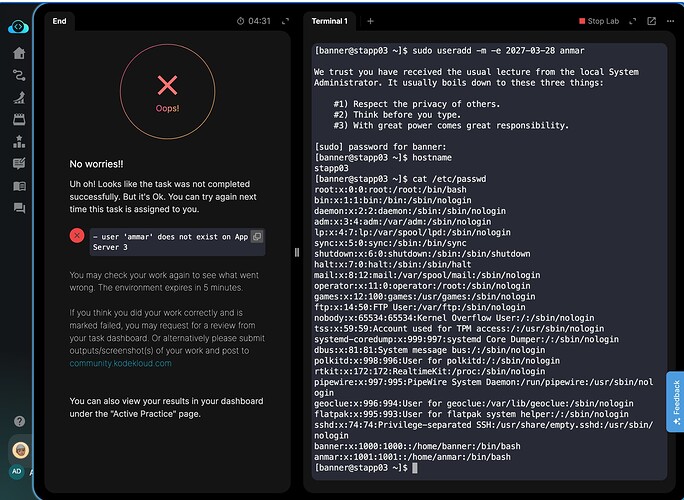Image resolution: width=684 pixels, height=500 pixels.
Task: Go to the Home icon in sidebar
Action: (x=19, y=53)
